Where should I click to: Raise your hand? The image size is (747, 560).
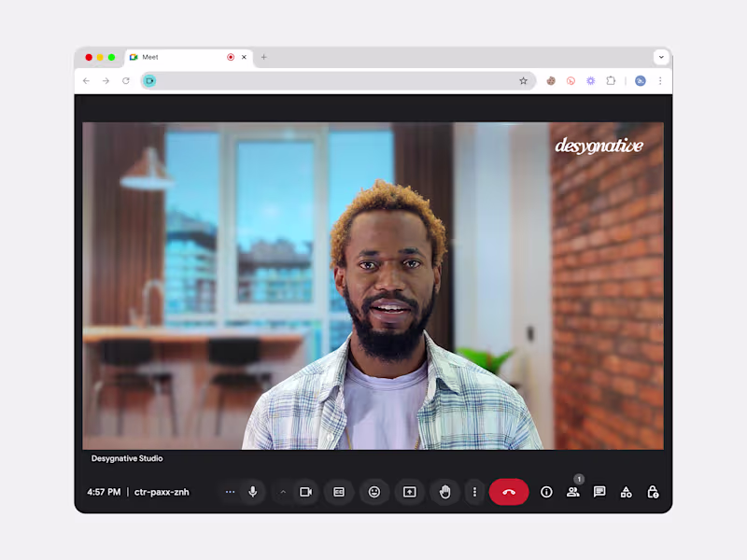point(445,492)
